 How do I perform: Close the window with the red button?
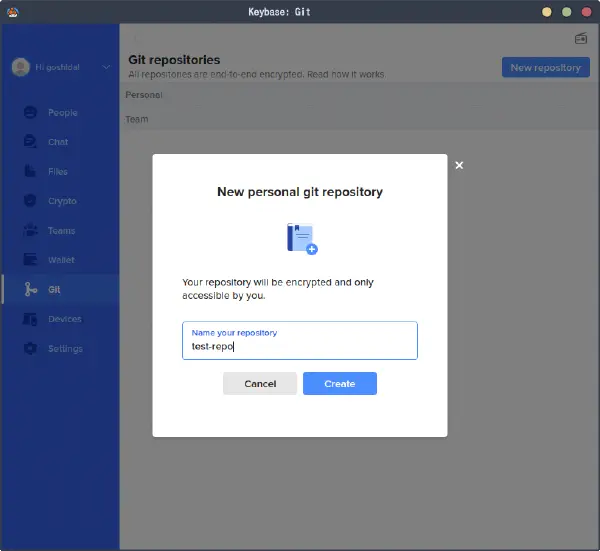(586, 12)
